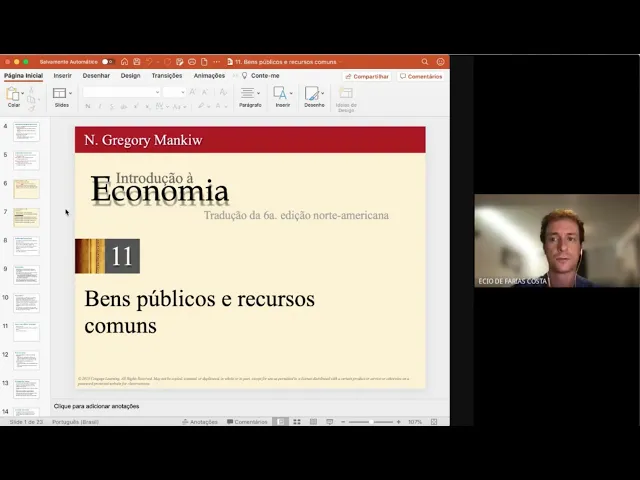640x480 pixels.
Task: Open the Animações ribbon tab
Action: (209, 76)
